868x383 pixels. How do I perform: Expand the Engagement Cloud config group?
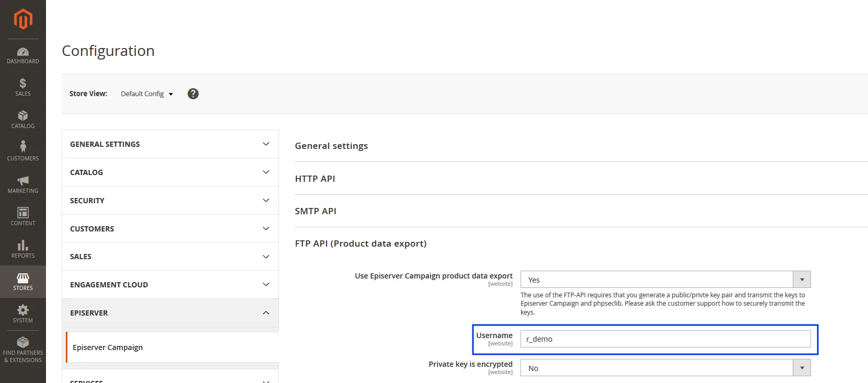(x=170, y=285)
